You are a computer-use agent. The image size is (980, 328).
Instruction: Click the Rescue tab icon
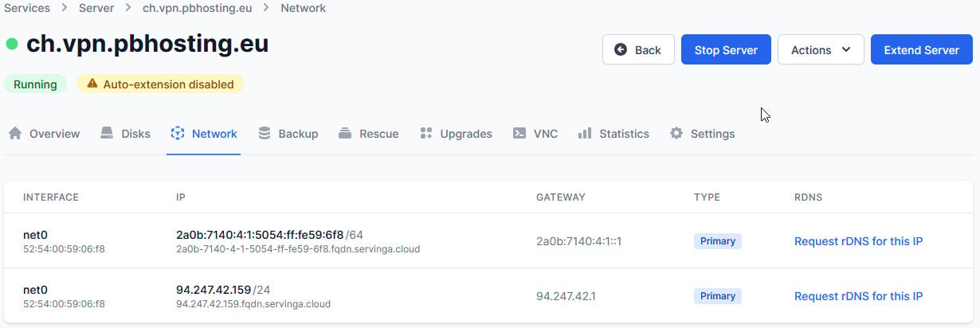click(345, 134)
